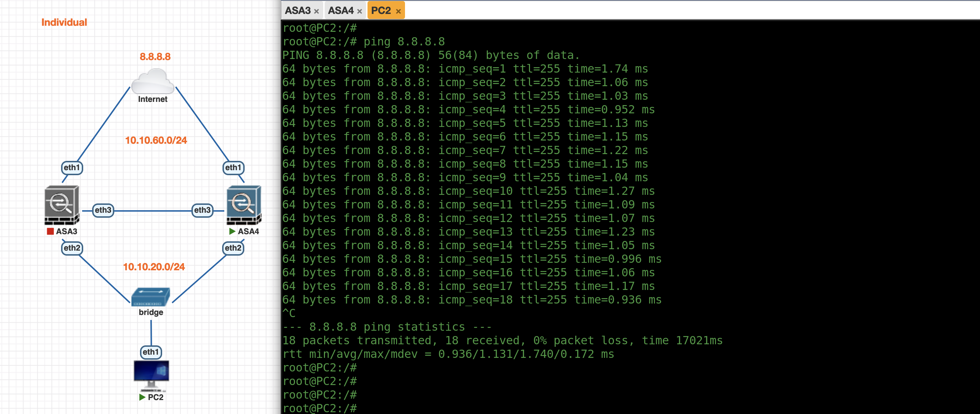Select the orange Individual text label
The width and height of the screenshot is (980, 414).
point(64,23)
